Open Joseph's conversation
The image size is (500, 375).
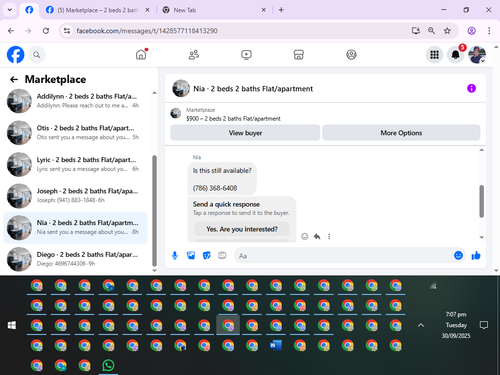pyautogui.click(x=76, y=196)
